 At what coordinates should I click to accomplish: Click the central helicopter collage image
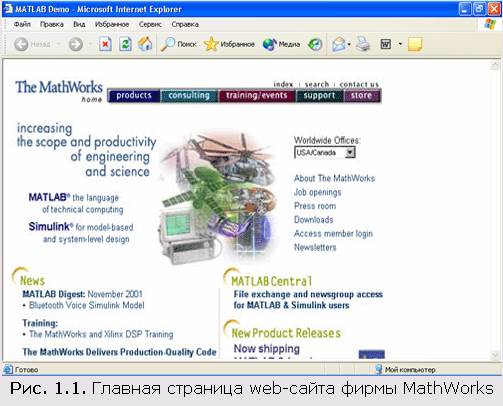pos(218,197)
